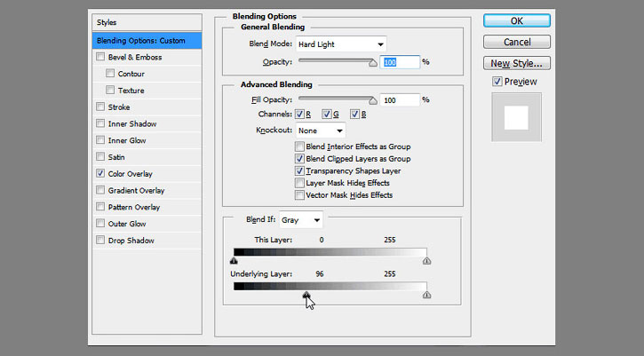Image resolution: width=644 pixels, height=356 pixels.
Task: Toggle the B channel checkbox
Action: coord(354,115)
